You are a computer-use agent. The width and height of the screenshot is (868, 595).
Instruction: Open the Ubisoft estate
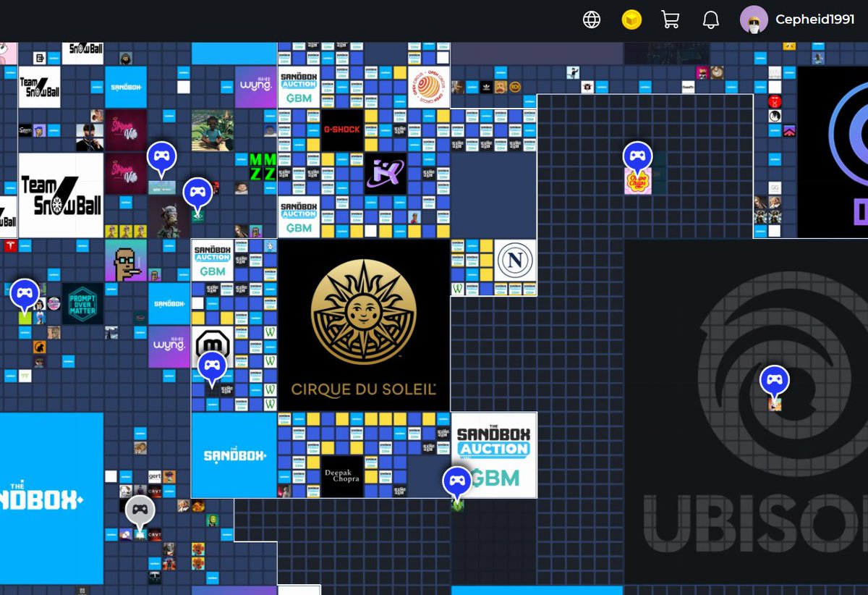746,411
